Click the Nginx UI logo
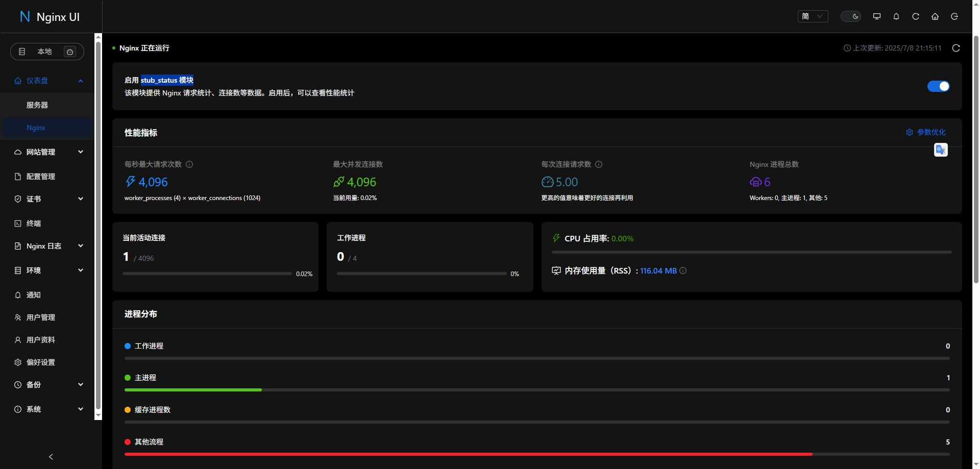This screenshot has height=469, width=980. point(50,17)
